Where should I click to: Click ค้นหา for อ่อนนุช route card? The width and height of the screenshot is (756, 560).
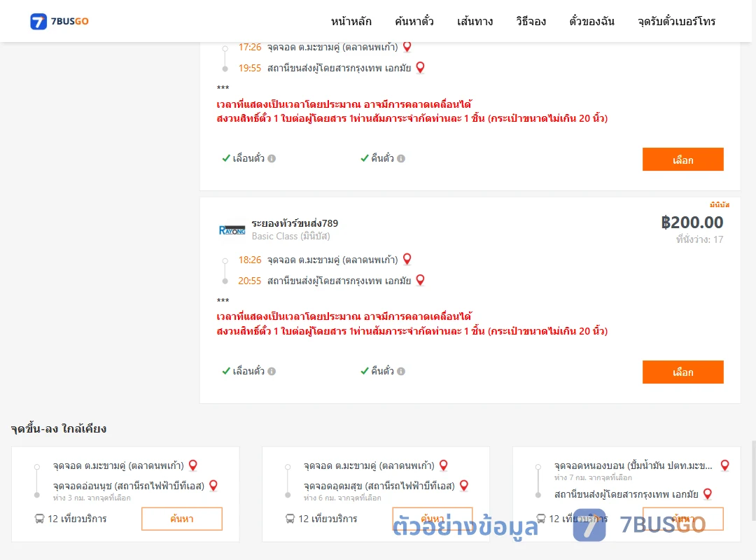(182, 519)
